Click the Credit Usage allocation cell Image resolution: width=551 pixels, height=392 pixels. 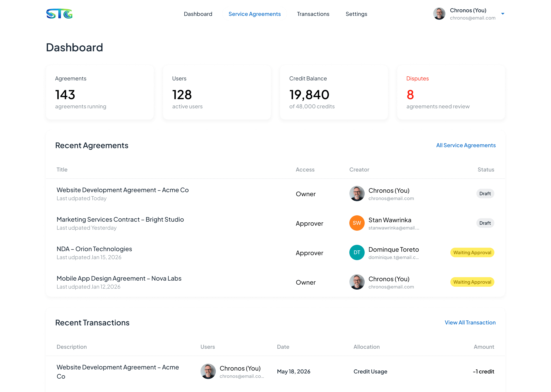click(x=370, y=372)
